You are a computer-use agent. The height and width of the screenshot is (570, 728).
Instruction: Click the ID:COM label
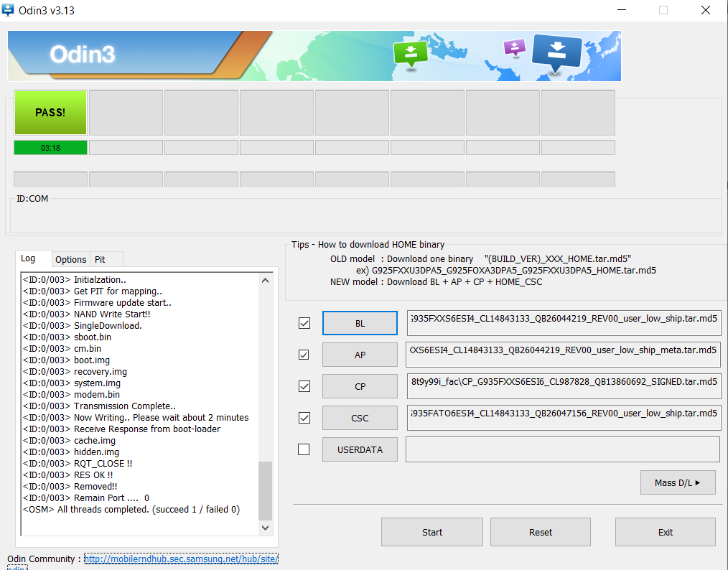(32, 199)
